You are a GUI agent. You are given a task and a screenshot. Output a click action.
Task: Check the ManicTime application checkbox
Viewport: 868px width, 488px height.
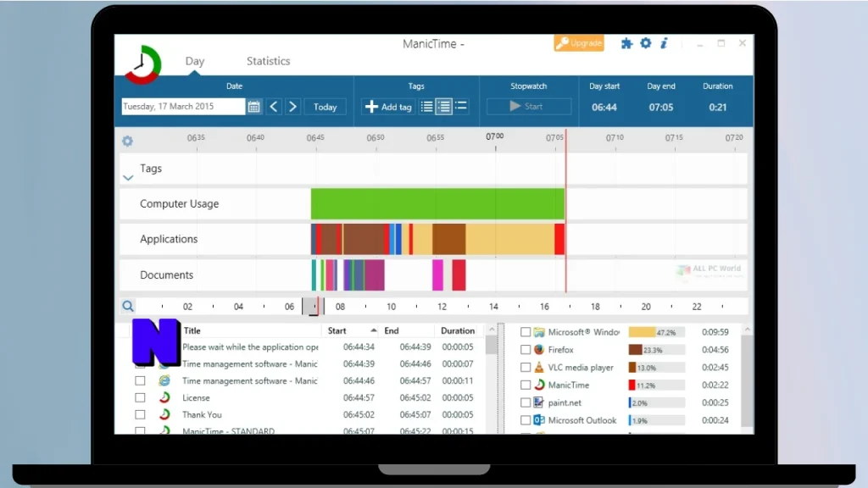[526, 385]
